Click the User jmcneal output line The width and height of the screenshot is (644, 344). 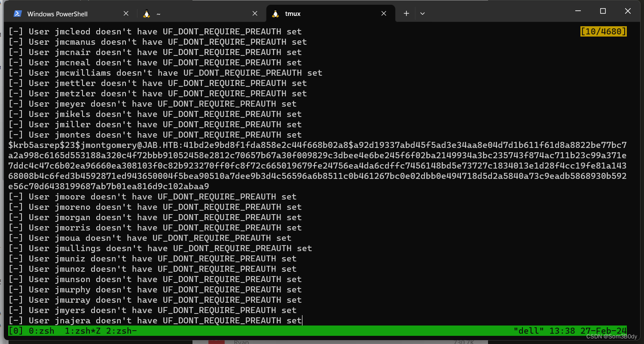pos(155,62)
